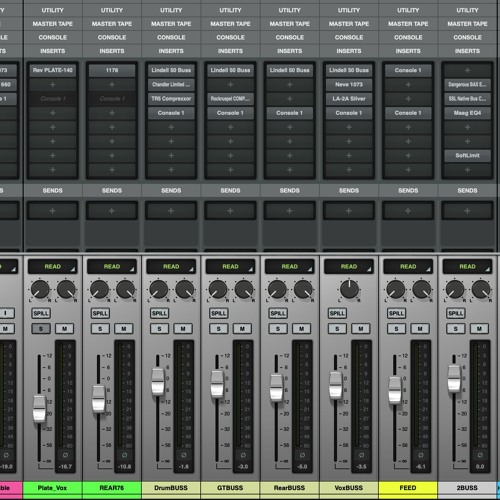Add insert in first slot of 2BUSS
The image size is (500, 500).
click(x=467, y=70)
